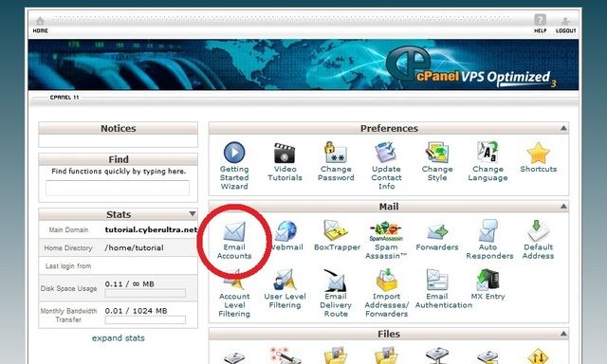Click the Last login from row
This screenshot has height=364, width=607.
(x=118, y=266)
